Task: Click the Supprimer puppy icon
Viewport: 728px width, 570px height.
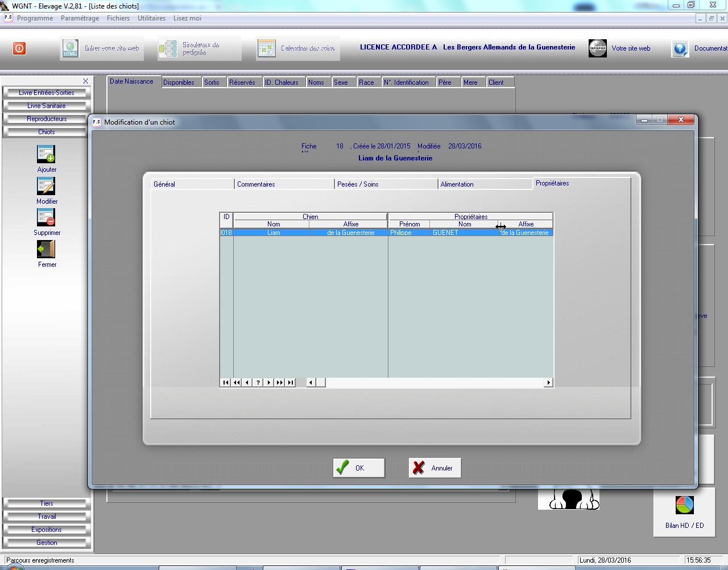Action: tap(46, 218)
